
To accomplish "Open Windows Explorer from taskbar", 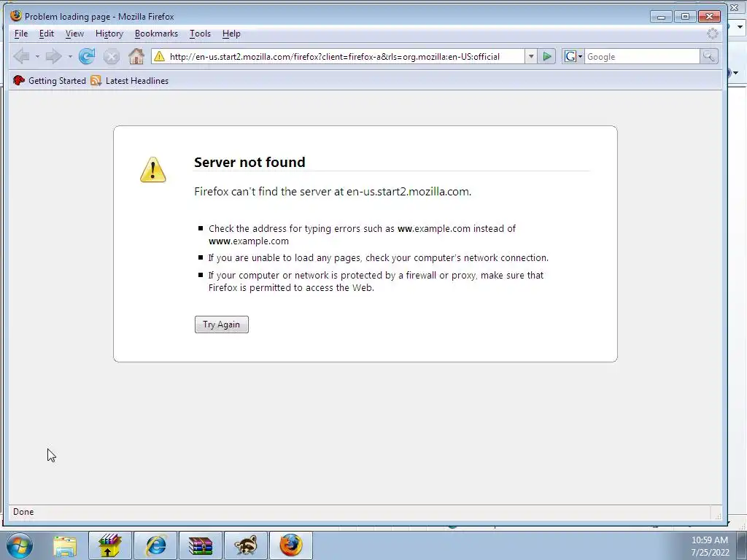I will pos(65,545).
